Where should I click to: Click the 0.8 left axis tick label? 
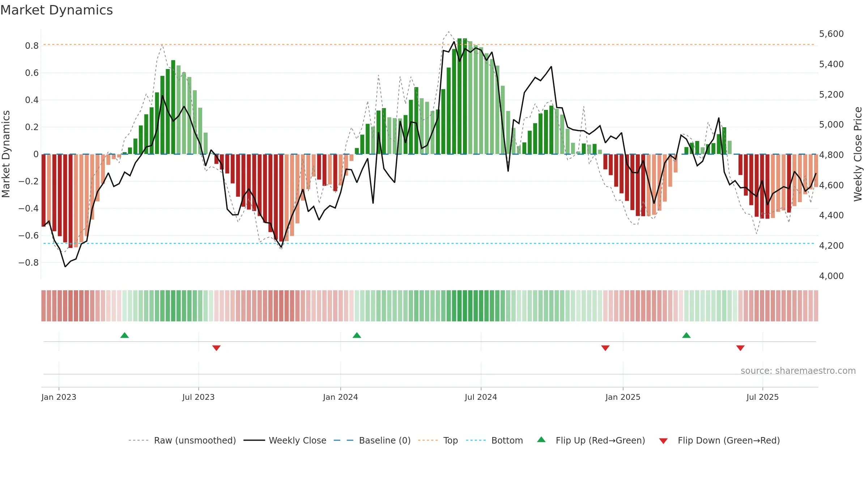pos(32,46)
